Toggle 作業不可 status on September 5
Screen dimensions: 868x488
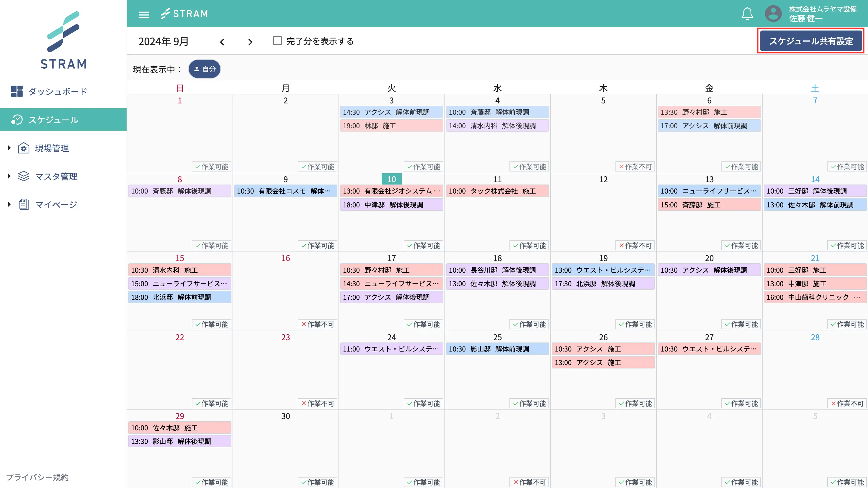point(635,167)
